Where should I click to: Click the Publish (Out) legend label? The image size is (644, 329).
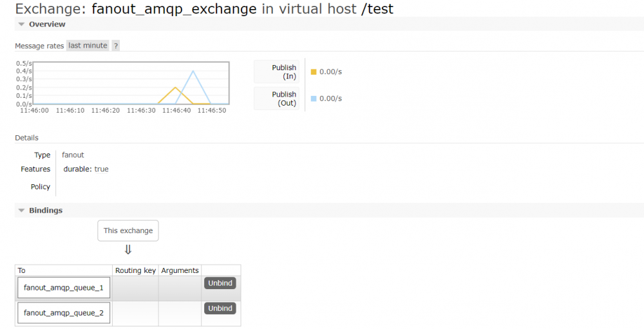pos(277,99)
